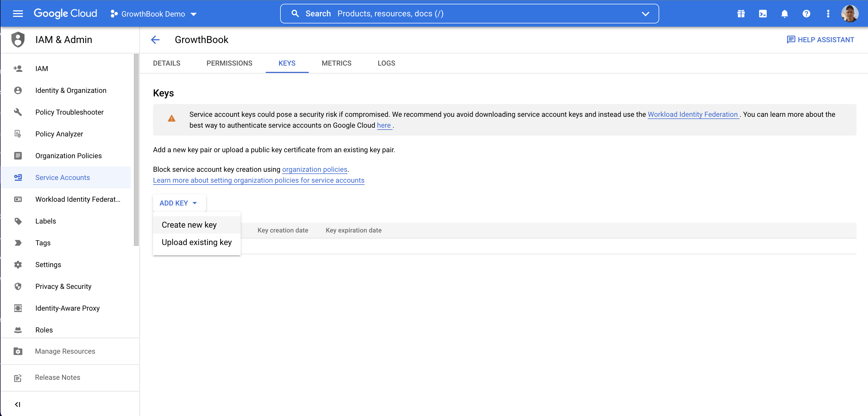Viewport: 868px width, 416px height.
Task: Click the Roles icon in sidebar
Action: (18, 330)
